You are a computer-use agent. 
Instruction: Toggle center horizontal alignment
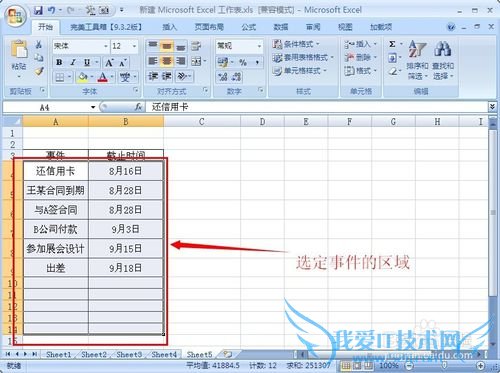point(167,61)
